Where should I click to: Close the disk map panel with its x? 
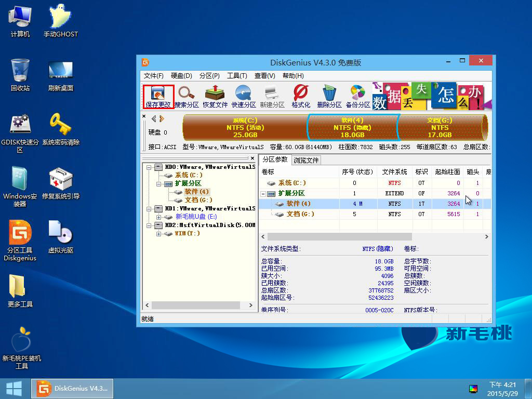click(144, 116)
